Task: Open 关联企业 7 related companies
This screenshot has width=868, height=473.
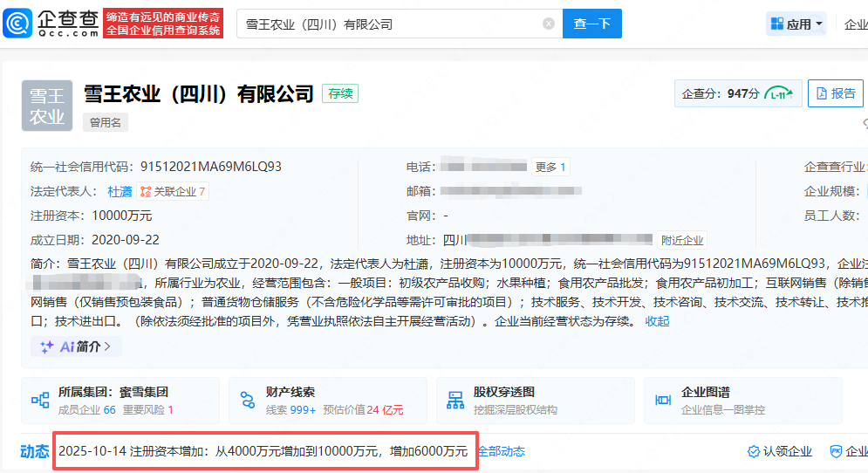Action: [173, 191]
